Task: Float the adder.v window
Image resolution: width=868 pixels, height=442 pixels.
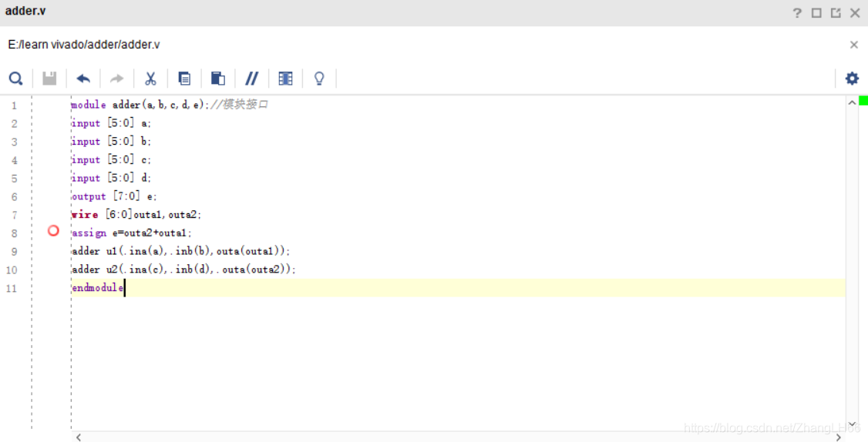Action: tap(836, 13)
